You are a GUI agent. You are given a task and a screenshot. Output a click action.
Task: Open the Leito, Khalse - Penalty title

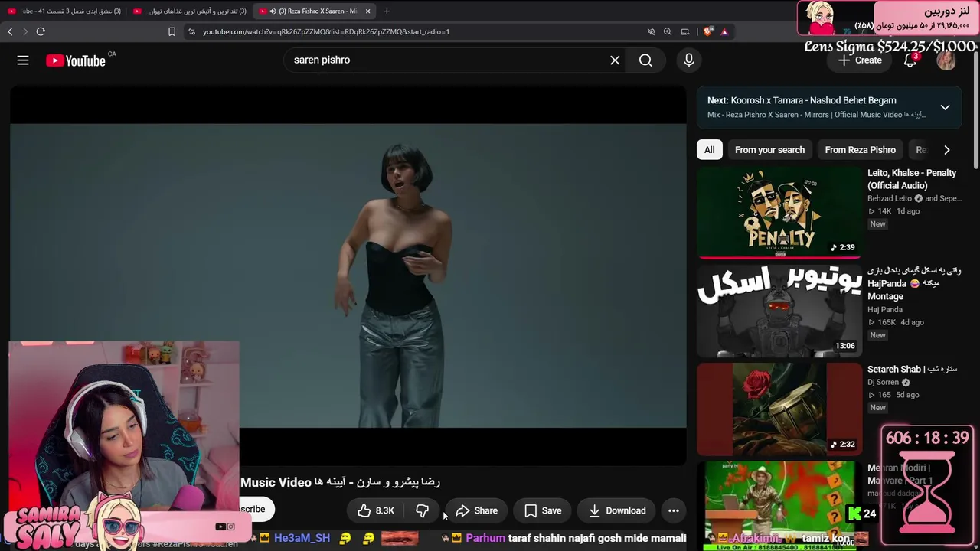[x=912, y=179]
